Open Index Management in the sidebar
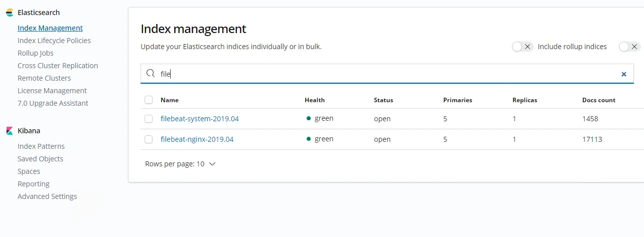 50,28
